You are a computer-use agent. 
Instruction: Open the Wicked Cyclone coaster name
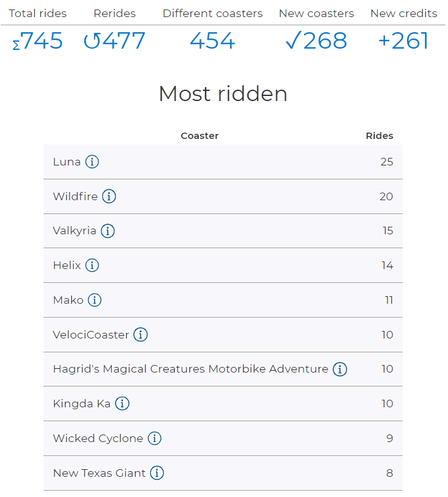point(98,438)
